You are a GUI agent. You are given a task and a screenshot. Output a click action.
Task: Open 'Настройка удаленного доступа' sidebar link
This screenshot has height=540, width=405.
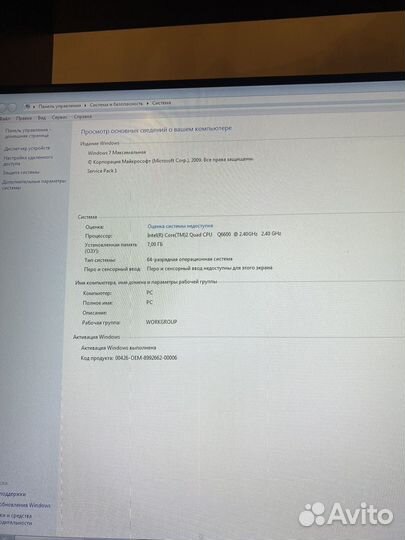coord(28,160)
